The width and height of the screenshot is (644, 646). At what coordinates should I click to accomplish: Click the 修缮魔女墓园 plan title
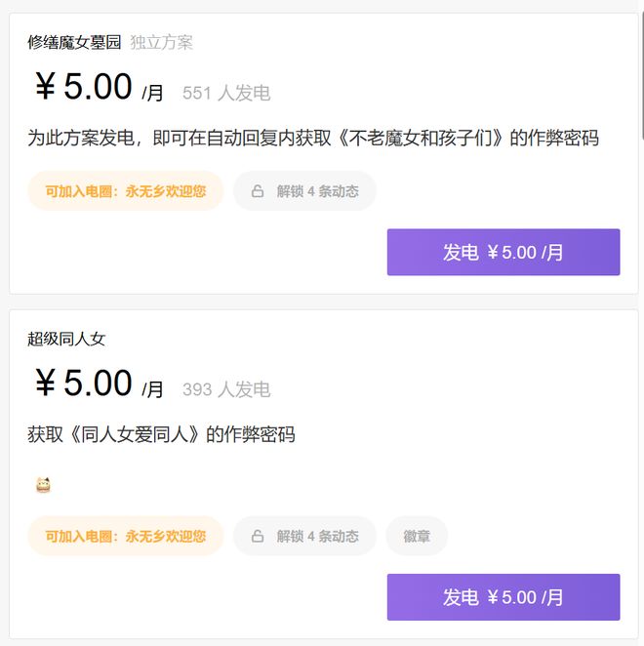click(x=74, y=43)
